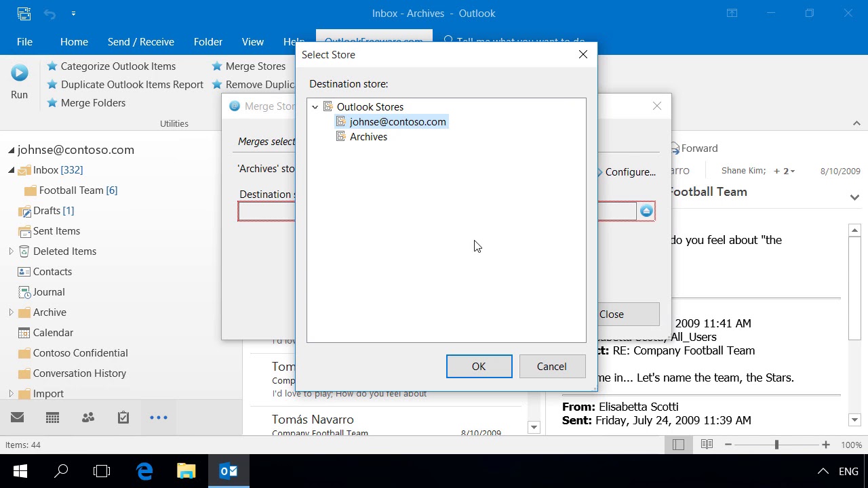Click the blue browse button for destination store
This screenshot has height=488, width=868.
point(646,211)
